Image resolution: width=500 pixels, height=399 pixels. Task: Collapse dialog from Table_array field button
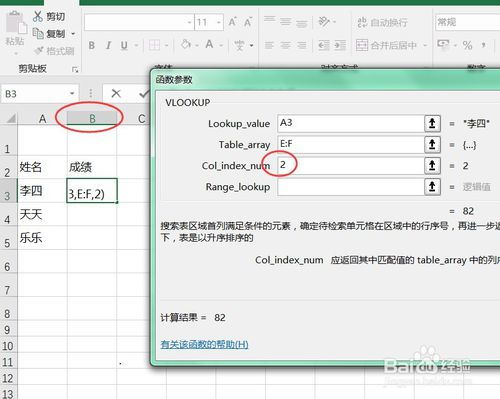(x=432, y=144)
